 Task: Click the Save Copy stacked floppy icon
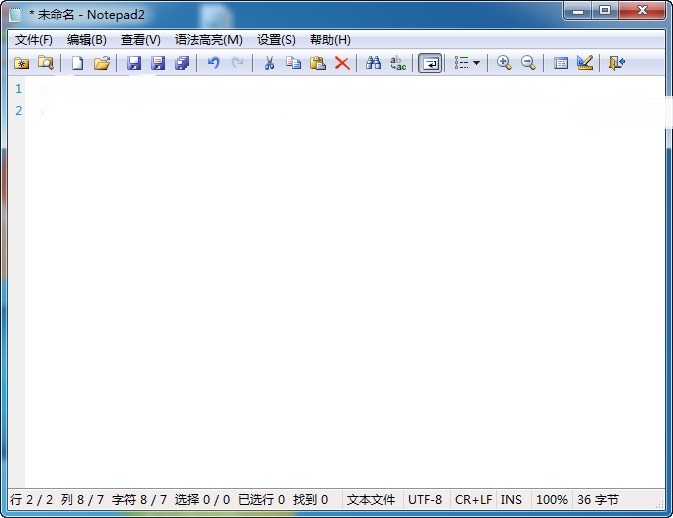point(182,64)
